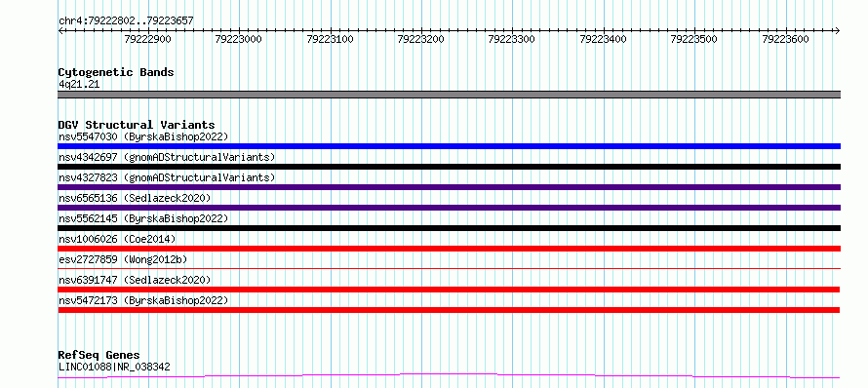Click ruler position 79223200
The height and width of the screenshot is (388, 868).
tap(421, 39)
